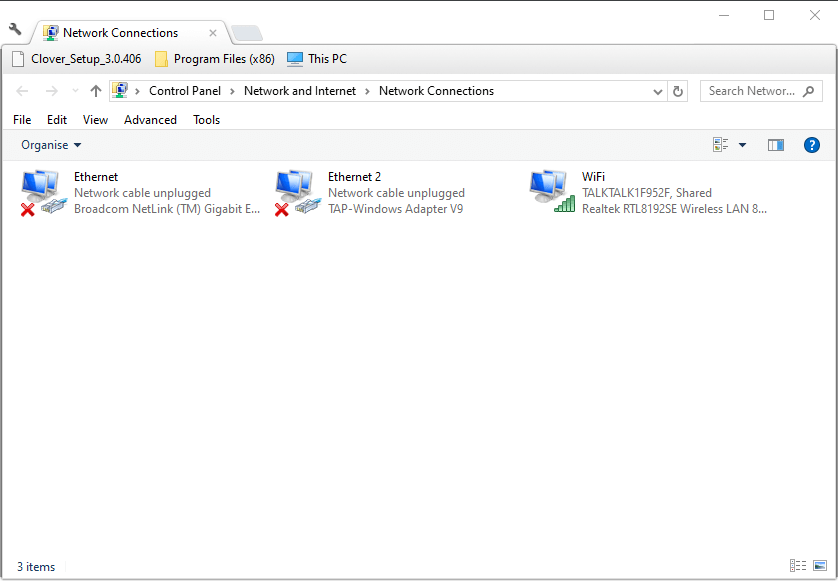Viewport: 838px width, 581px height.
Task: Open This PC bookmark
Action: (317, 59)
